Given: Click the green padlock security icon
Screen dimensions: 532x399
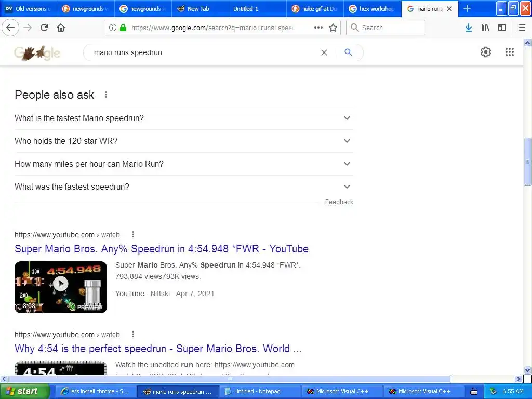Looking at the screenshot, I should pyautogui.click(x=123, y=28).
